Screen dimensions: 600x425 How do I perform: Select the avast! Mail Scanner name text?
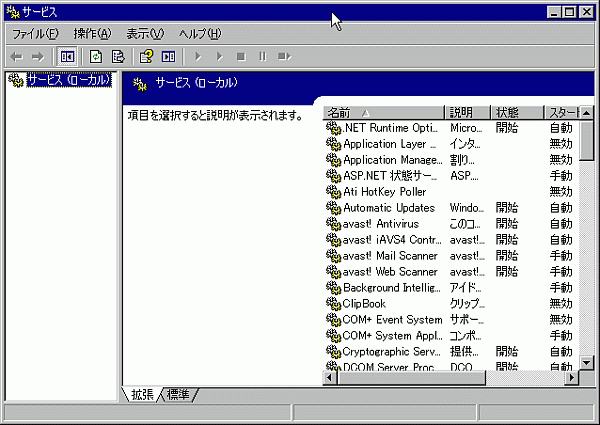(x=390, y=256)
